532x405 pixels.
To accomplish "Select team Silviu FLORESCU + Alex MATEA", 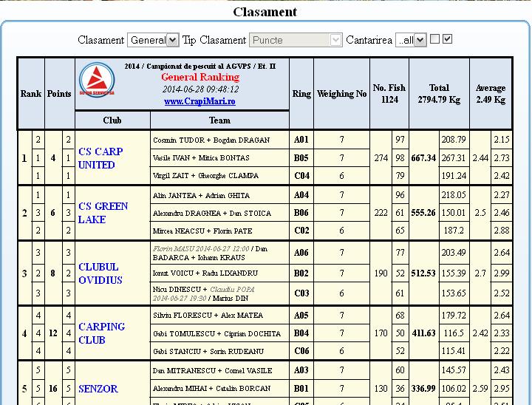I will coord(208,315).
